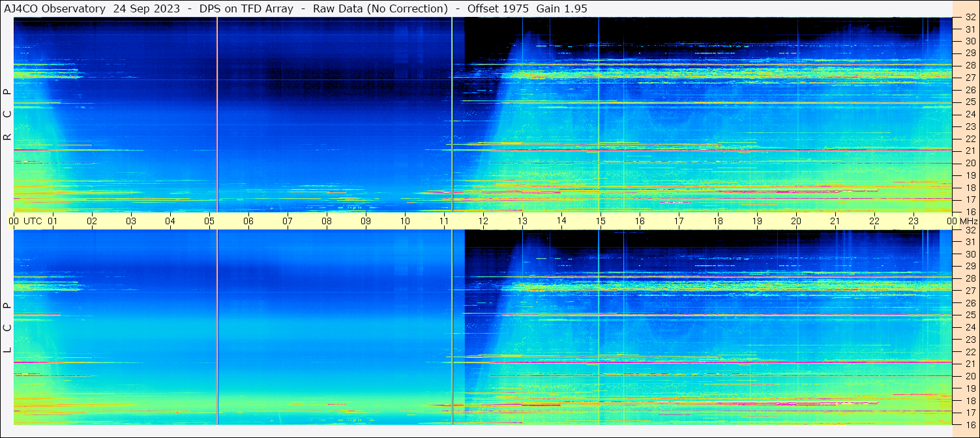This screenshot has width=980, height=438.
Task: Click the 28 MHz label of the upper panel
Action: (970, 65)
